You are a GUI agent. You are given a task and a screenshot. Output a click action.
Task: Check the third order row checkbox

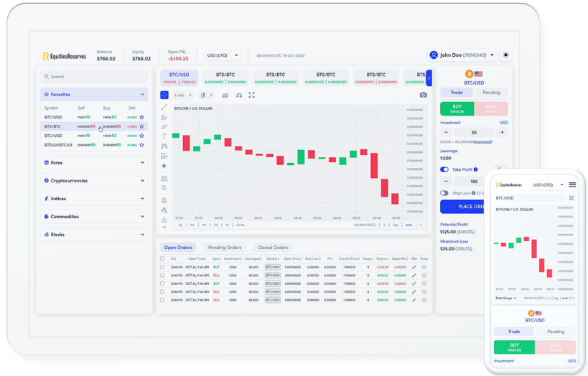point(162,283)
